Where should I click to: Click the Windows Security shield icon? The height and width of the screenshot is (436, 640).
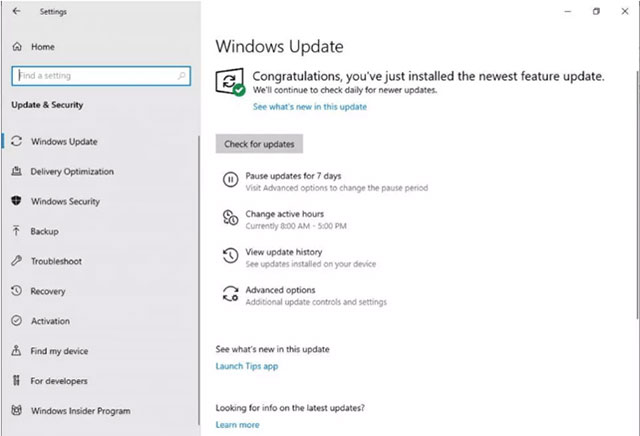(16, 201)
